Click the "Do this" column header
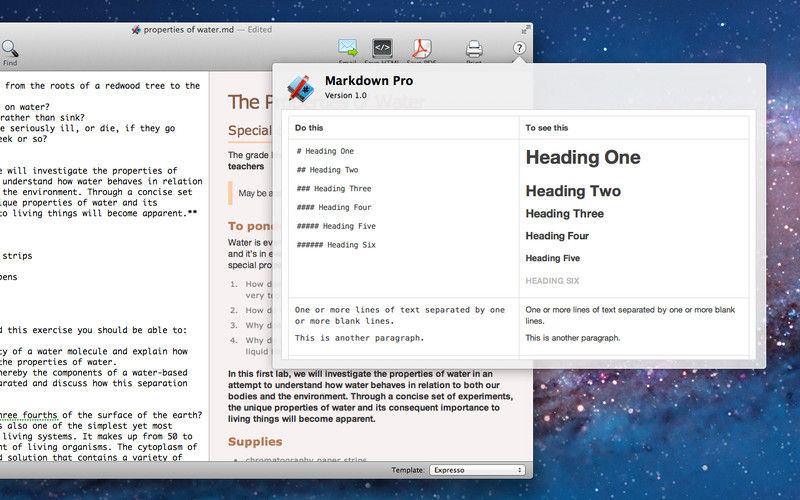The height and width of the screenshot is (500, 800). (x=309, y=128)
